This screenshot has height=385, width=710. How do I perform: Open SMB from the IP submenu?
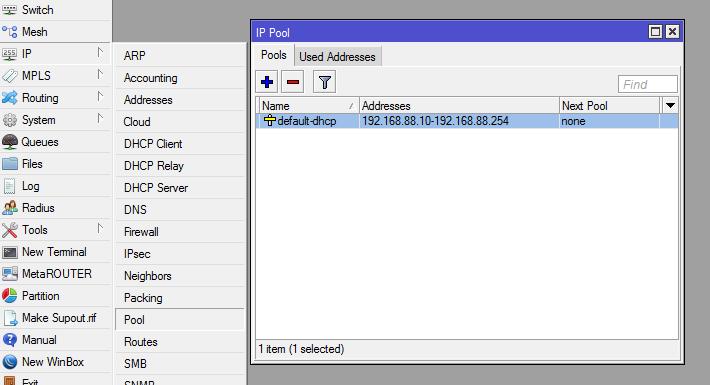pyautogui.click(x=180, y=364)
